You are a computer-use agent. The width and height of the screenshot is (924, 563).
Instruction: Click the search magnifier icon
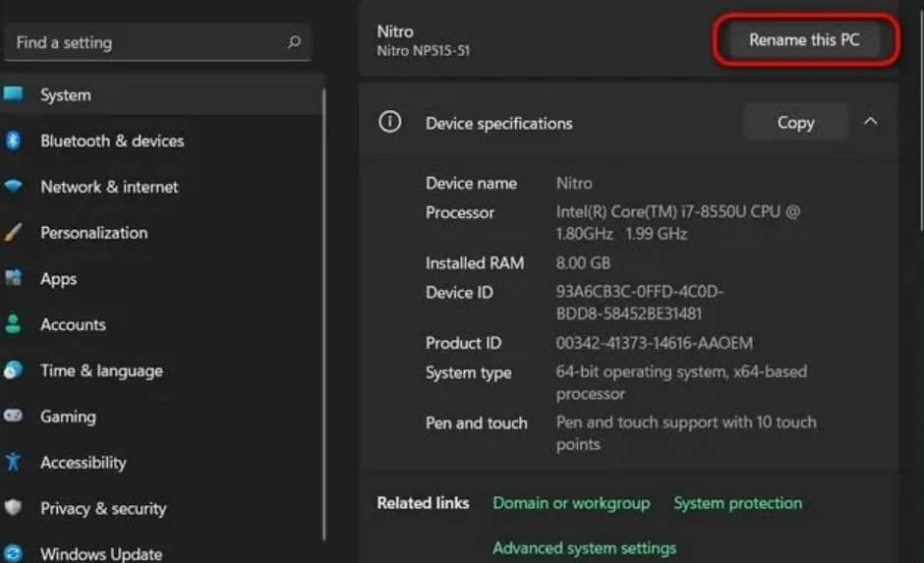[294, 42]
